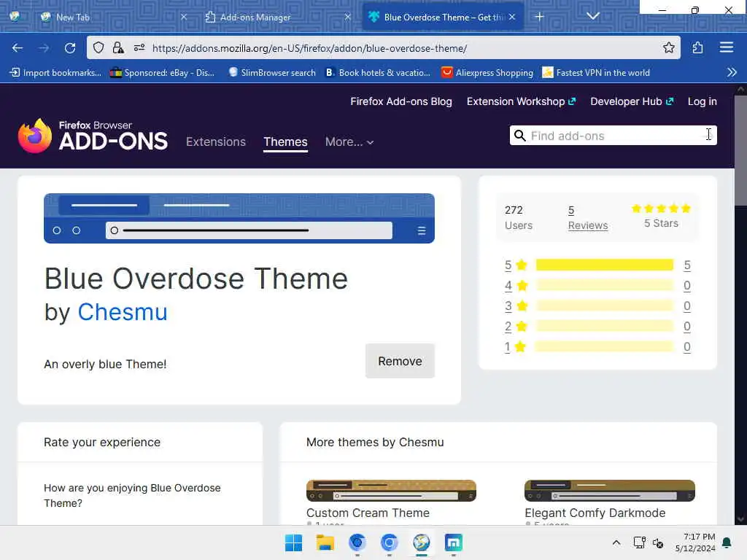Open the Extensions puzzle icon

coord(698,47)
